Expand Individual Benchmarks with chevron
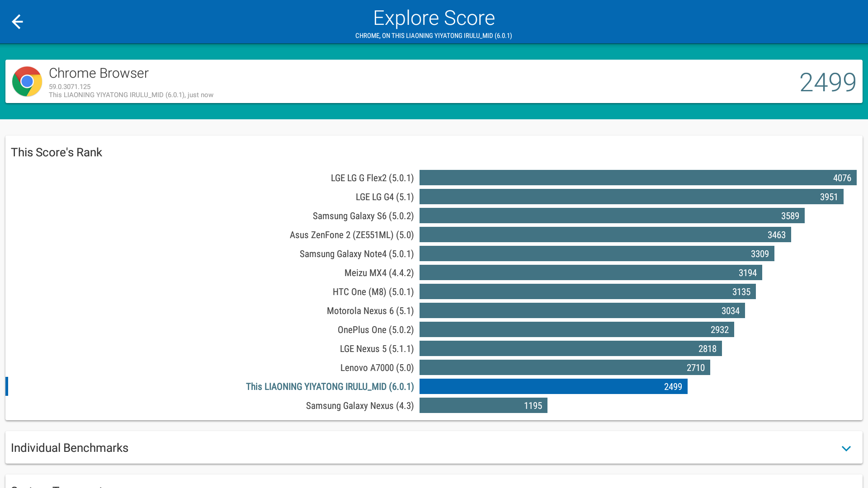This screenshot has width=868, height=488. pos(846,448)
